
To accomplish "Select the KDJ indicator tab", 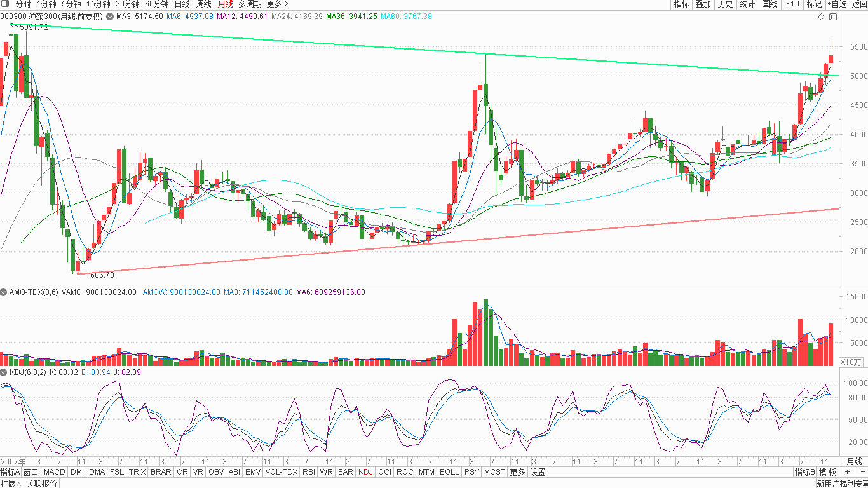I will (x=365, y=472).
